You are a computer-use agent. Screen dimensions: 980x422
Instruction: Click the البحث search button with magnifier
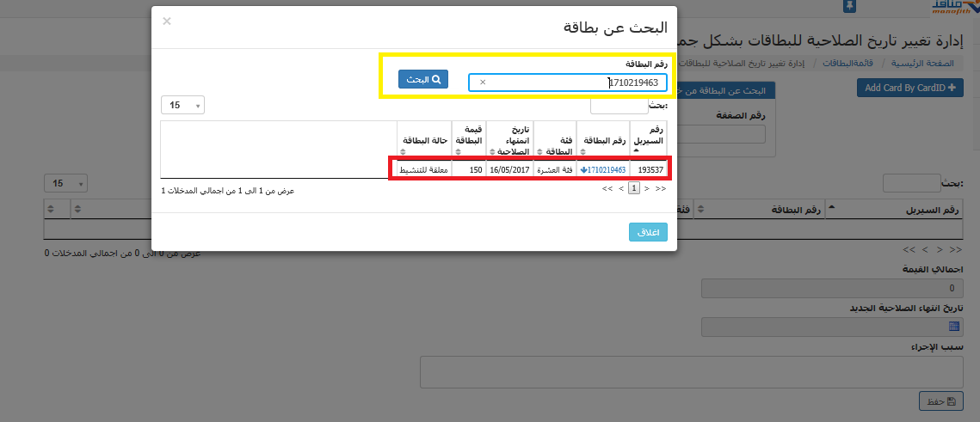[423, 79]
